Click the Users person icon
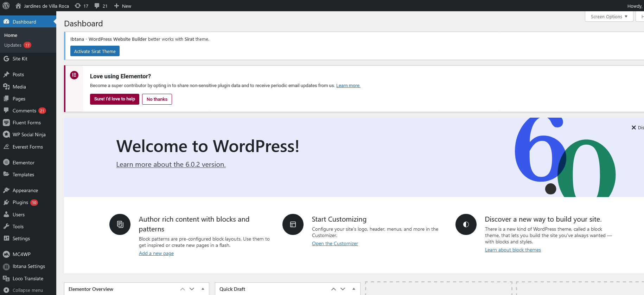Viewport: 644px width, 295px height. coord(6,214)
